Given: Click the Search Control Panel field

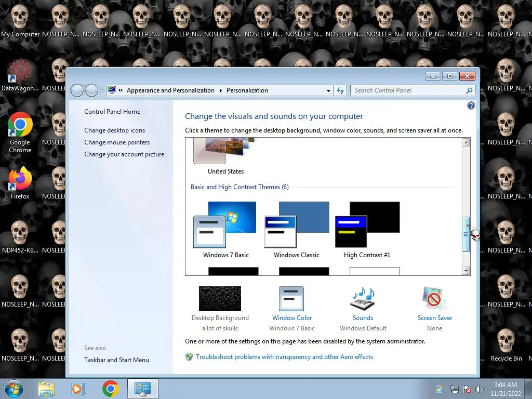Looking at the screenshot, I should pos(407,90).
